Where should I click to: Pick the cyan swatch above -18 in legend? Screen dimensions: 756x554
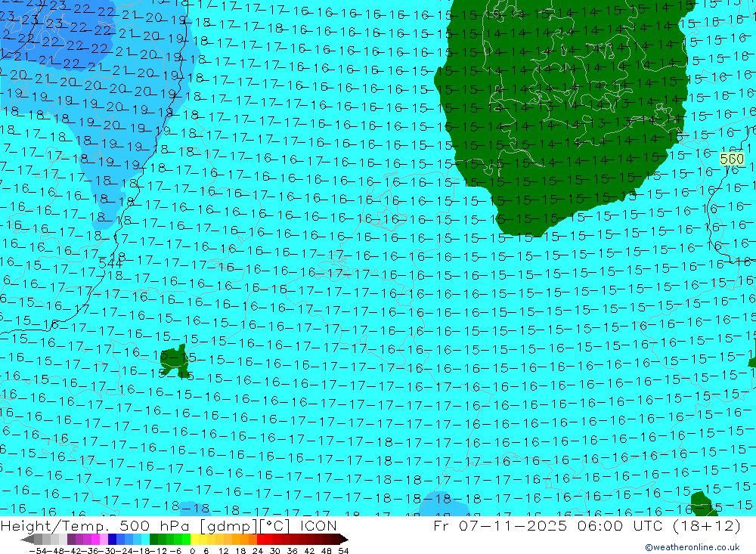(145, 539)
